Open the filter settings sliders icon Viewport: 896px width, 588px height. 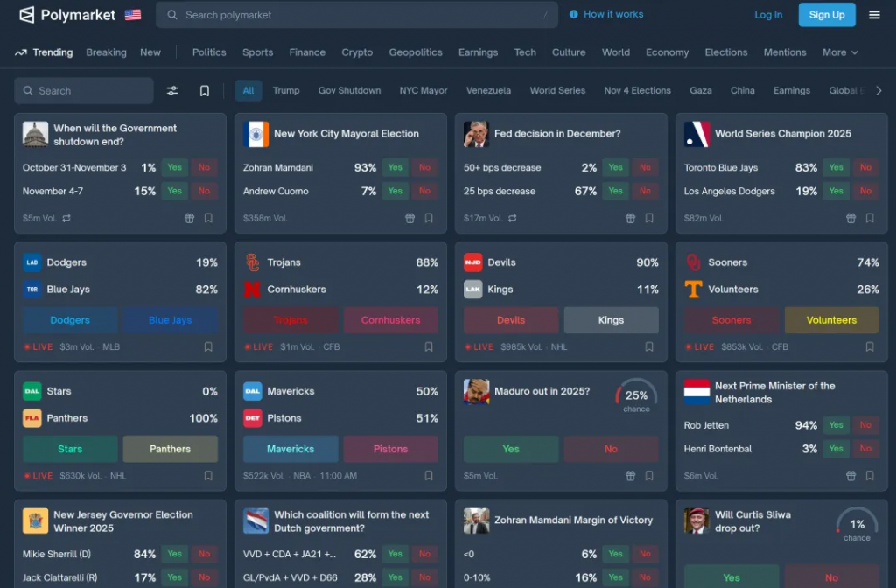[x=172, y=91]
